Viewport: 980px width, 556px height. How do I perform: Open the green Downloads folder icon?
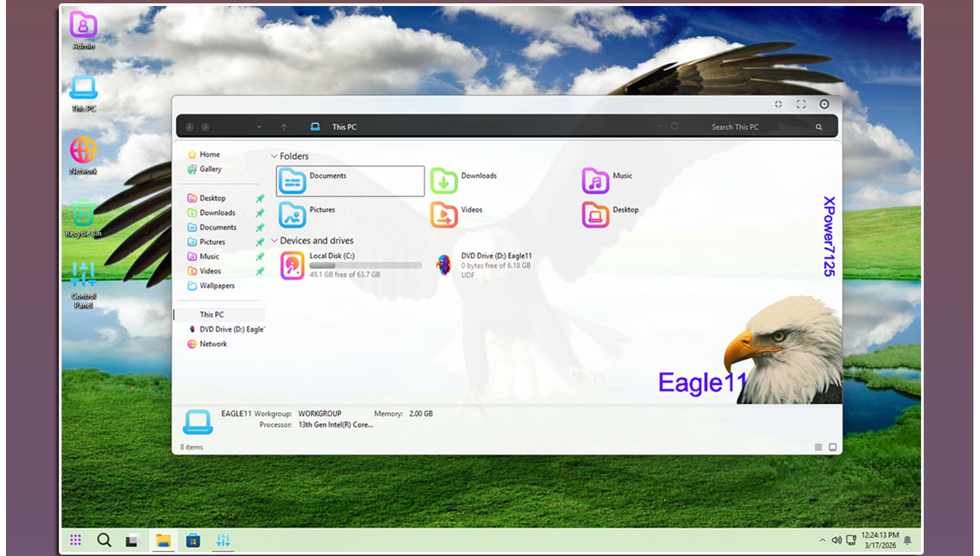pos(444,180)
